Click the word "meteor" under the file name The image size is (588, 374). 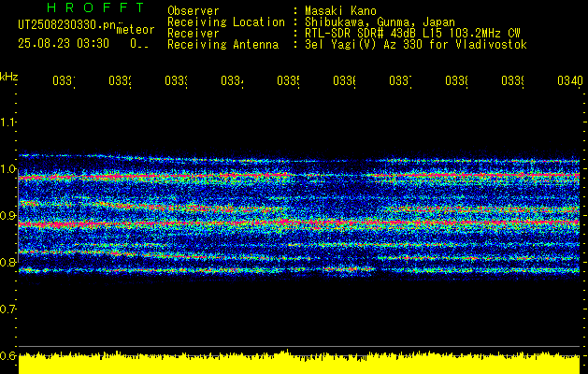[x=135, y=30]
